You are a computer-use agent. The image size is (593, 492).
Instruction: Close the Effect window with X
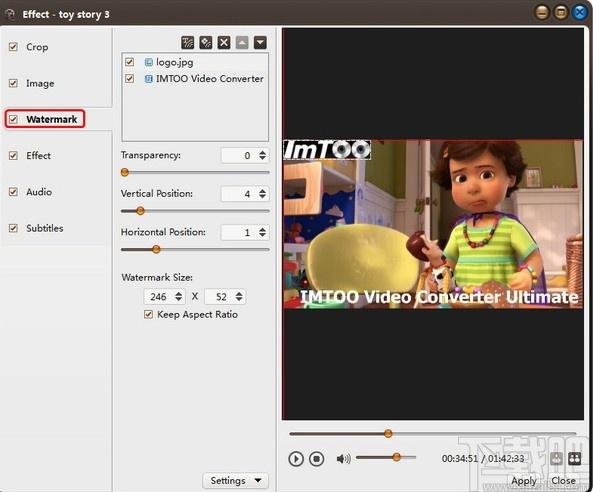pyautogui.click(x=580, y=13)
